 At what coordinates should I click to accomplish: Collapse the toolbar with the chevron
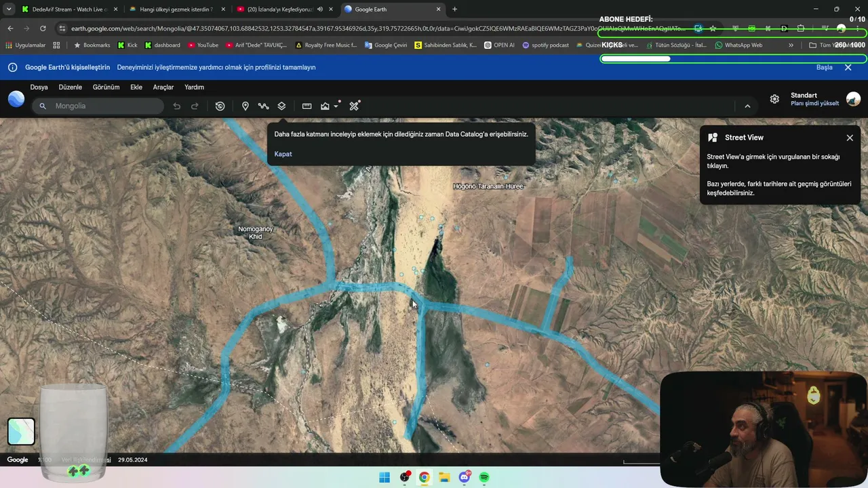(x=747, y=106)
